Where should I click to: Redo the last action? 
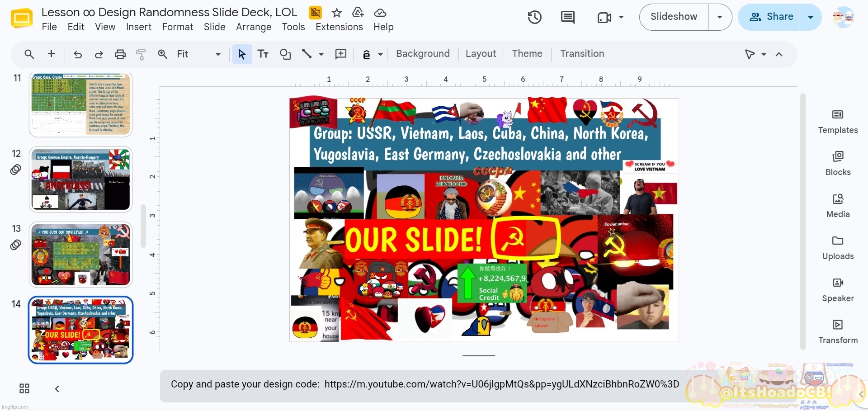point(99,54)
